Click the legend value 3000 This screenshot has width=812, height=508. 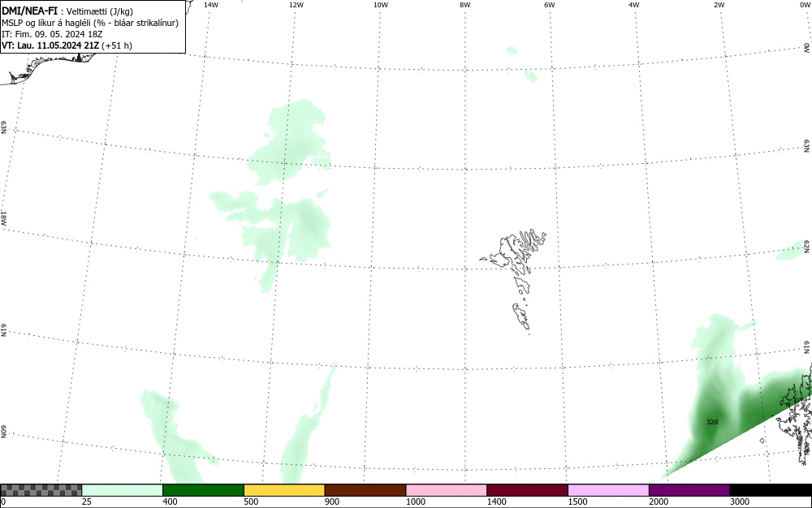pyautogui.click(x=740, y=502)
